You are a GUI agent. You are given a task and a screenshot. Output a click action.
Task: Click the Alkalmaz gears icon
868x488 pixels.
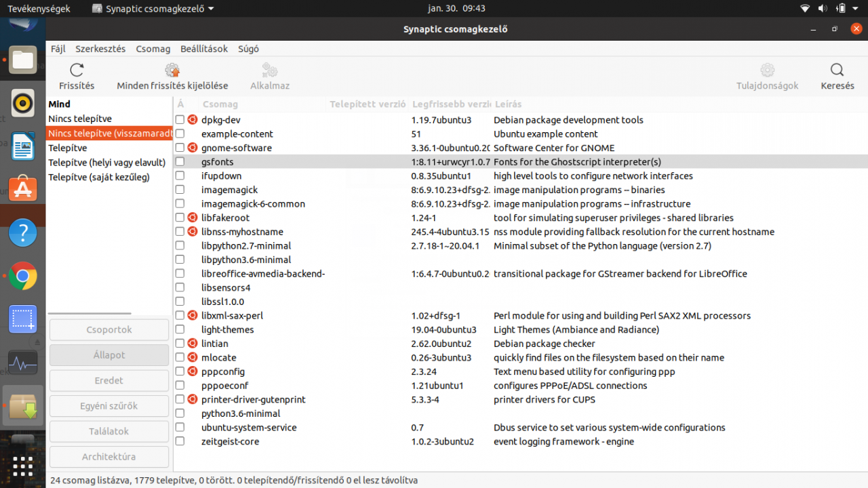(270, 70)
